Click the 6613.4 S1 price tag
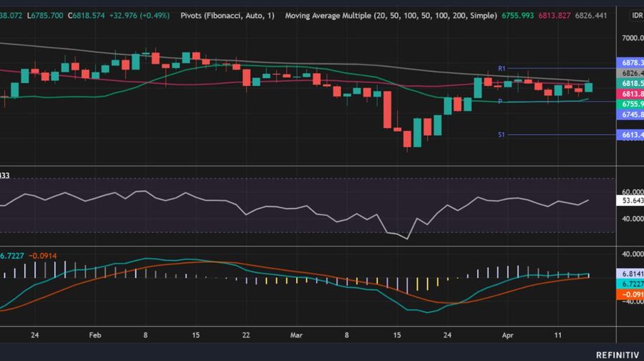 [630, 134]
